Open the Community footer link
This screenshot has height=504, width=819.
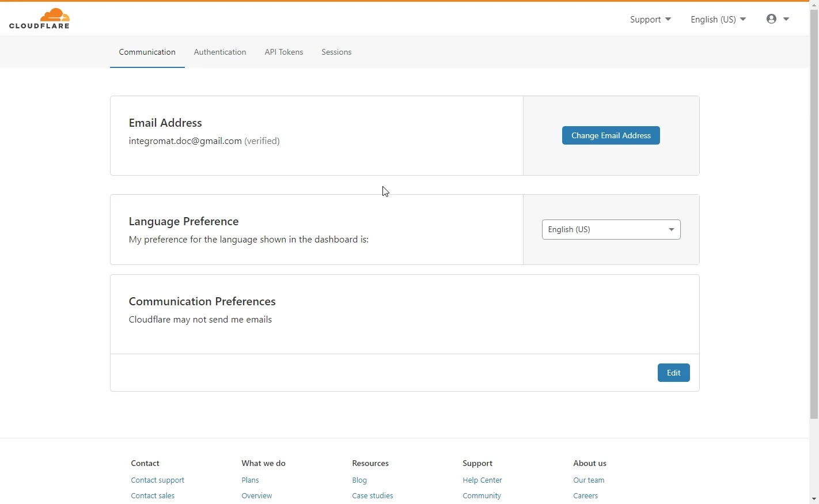coord(481,496)
